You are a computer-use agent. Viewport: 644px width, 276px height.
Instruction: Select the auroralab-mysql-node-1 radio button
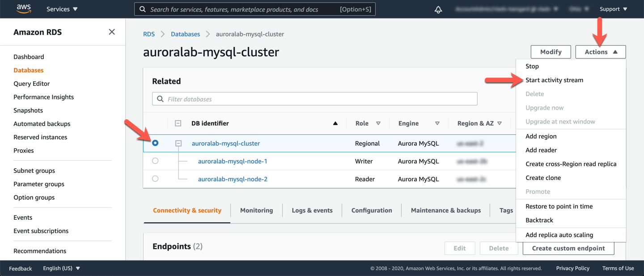coord(155,161)
